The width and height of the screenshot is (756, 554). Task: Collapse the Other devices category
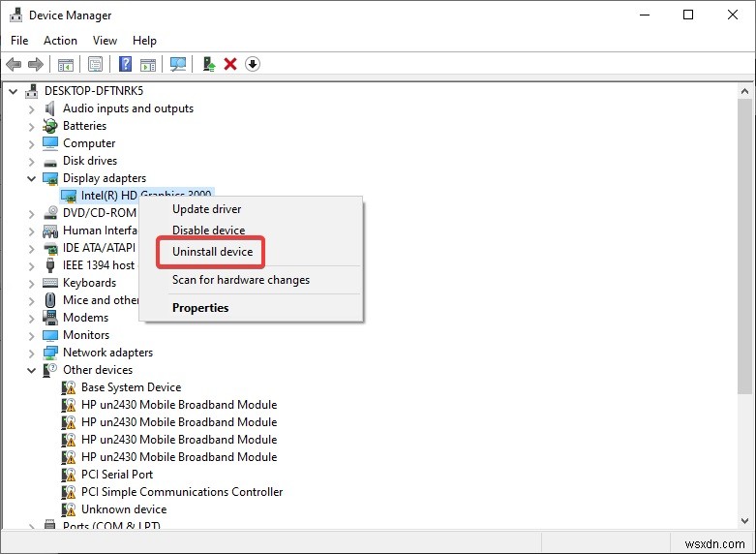pyautogui.click(x=31, y=370)
